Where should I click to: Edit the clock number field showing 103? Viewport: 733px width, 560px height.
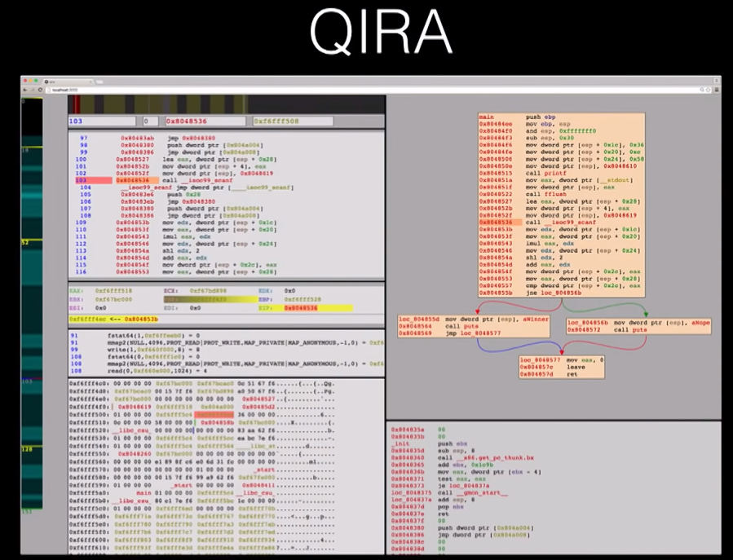[102, 121]
